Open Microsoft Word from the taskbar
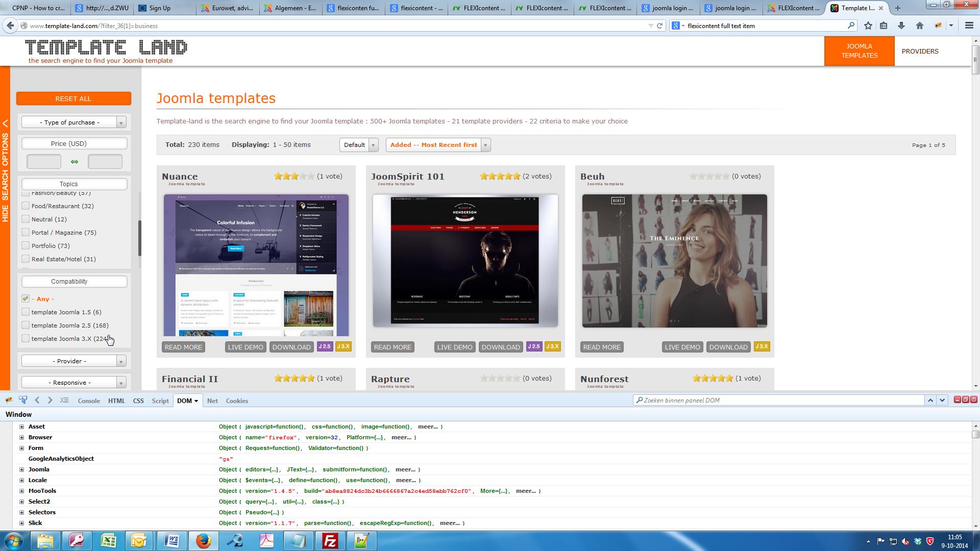This screenshot has height=551, width=980. pyautogui.click(x=172, y=541)
